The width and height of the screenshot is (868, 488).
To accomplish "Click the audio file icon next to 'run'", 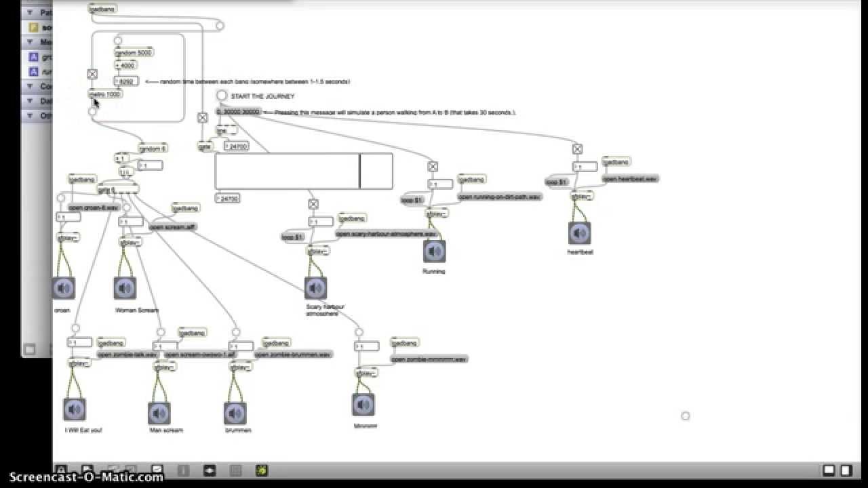I will (x=33, y=71).
